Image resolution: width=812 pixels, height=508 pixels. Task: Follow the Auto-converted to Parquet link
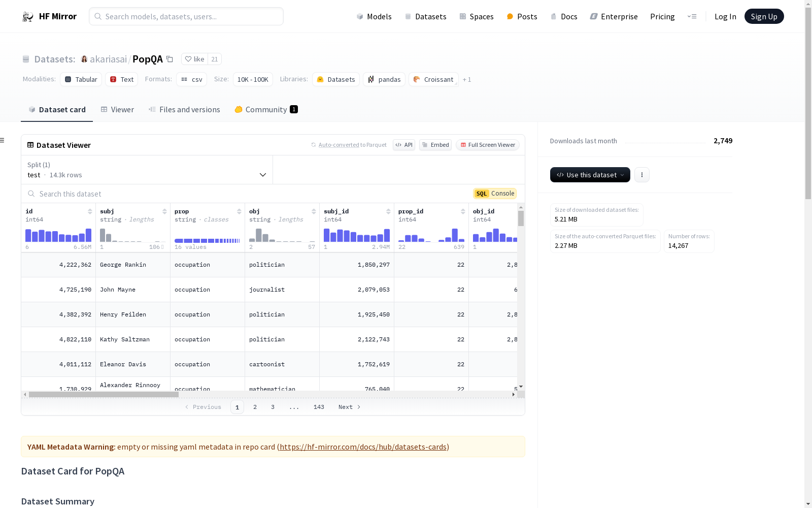pos(339,145)
